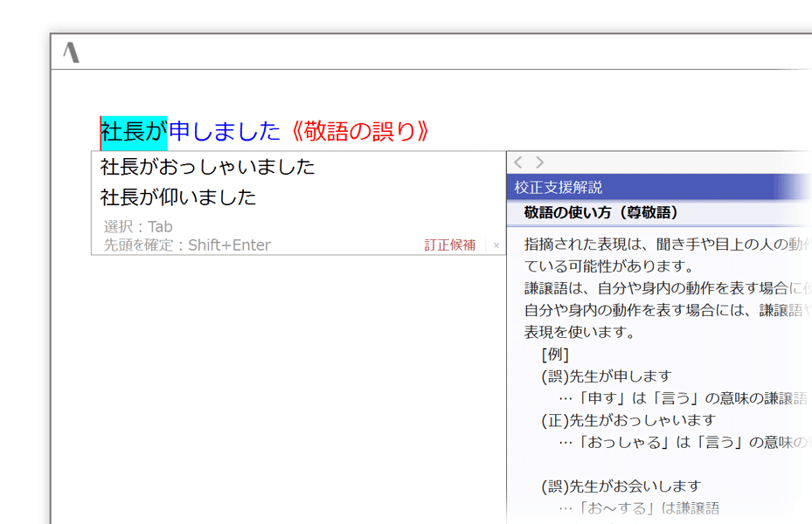This screenshot has height=524, width=812.
Task: Close the correction candidate popup
Action: coord(496,245)
